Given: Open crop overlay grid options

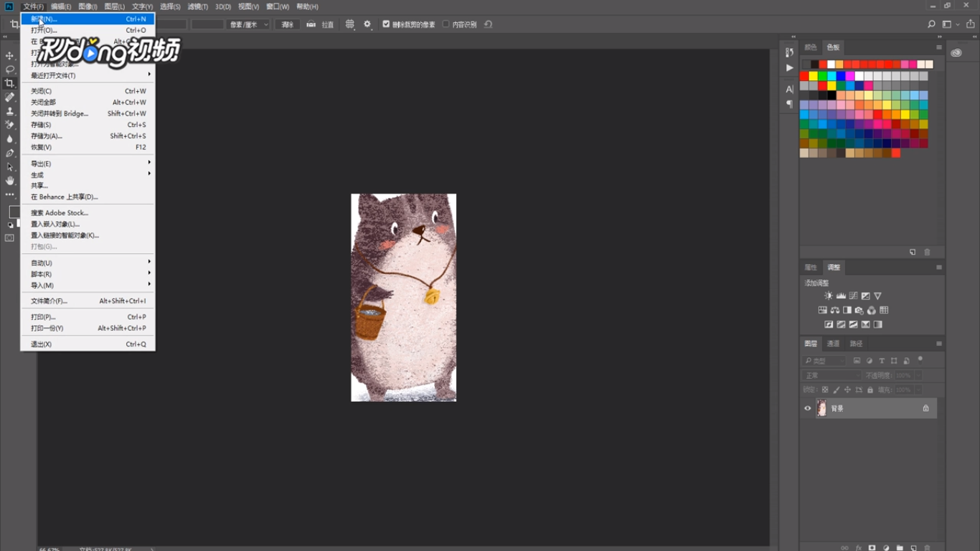Looking at the screenshot, I should 350,24.
